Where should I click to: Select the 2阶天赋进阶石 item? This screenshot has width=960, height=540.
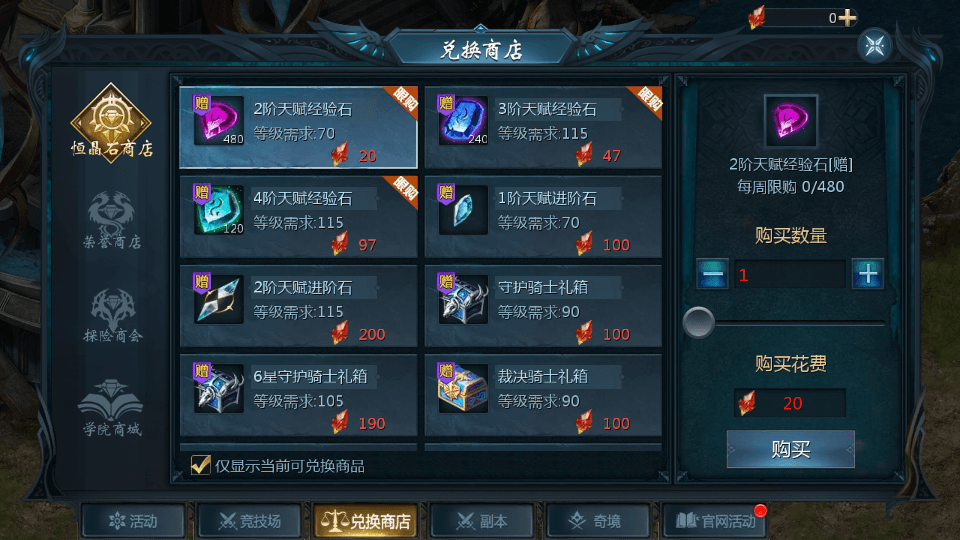pyautogui.click(x=298, y=306)
